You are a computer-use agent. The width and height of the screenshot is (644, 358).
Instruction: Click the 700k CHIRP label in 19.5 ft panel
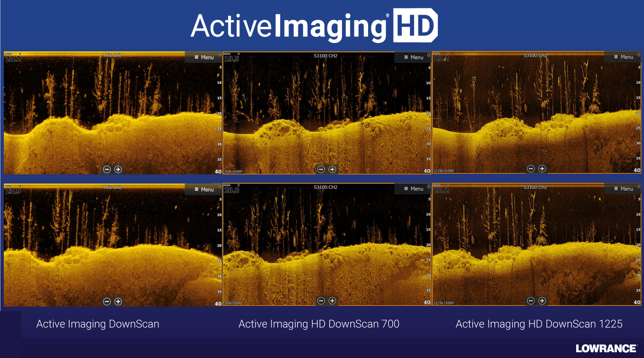click(233, 172)
